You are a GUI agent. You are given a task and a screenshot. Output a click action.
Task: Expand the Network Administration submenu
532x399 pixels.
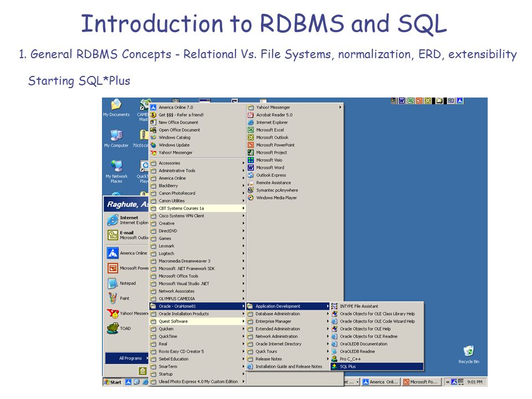[x=288, y=336]
